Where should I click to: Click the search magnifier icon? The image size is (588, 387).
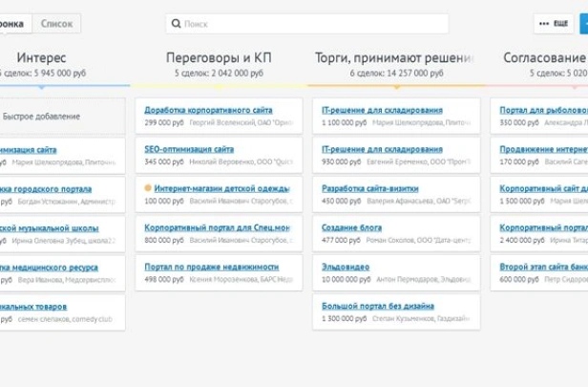176,24
